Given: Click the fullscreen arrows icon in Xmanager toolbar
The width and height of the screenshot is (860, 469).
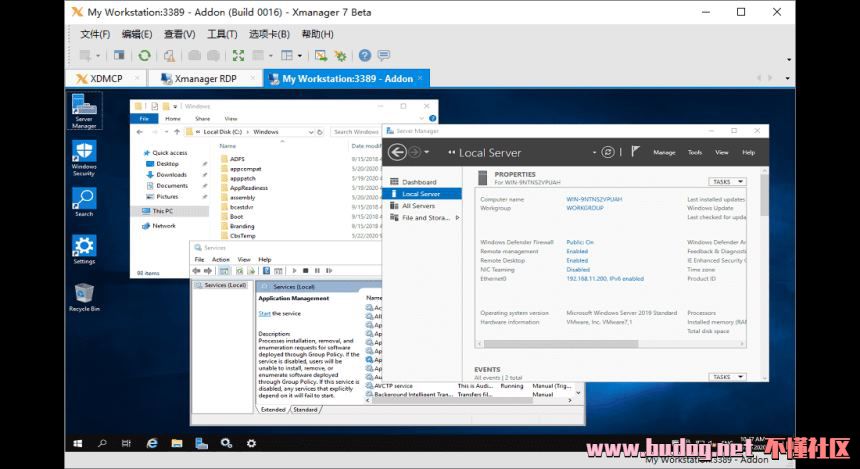Looking at the screenshot, I should [x=238, y=55].
